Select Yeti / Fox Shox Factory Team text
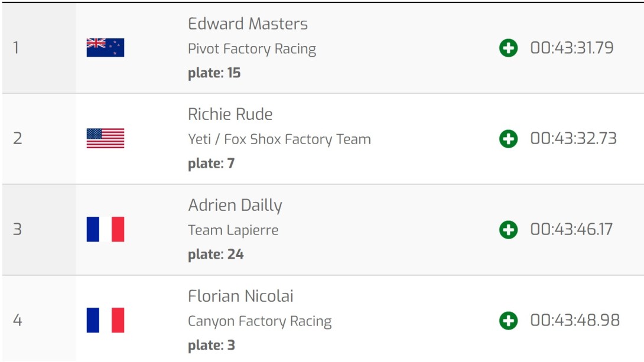 tap(279, 139)
